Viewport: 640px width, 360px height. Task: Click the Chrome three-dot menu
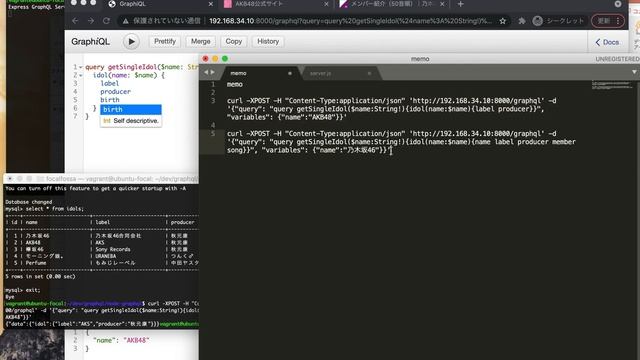tap(618, 21)
